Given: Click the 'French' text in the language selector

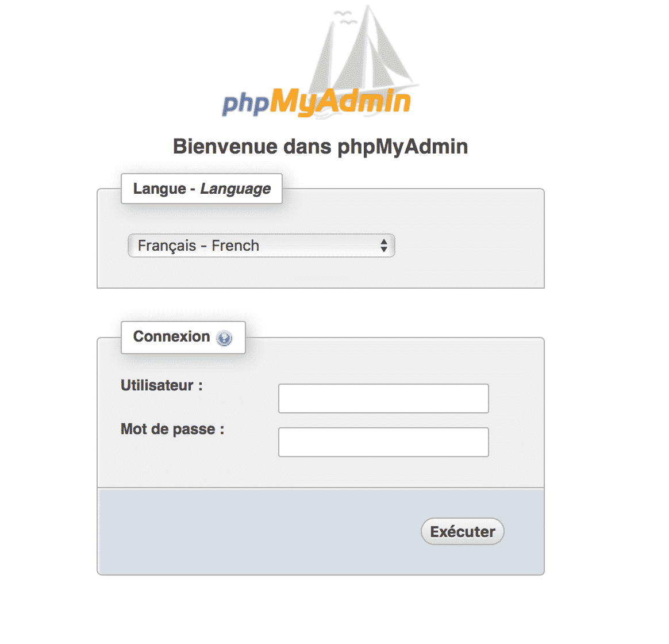Looking at the screenshot, I should click(235, 246).
